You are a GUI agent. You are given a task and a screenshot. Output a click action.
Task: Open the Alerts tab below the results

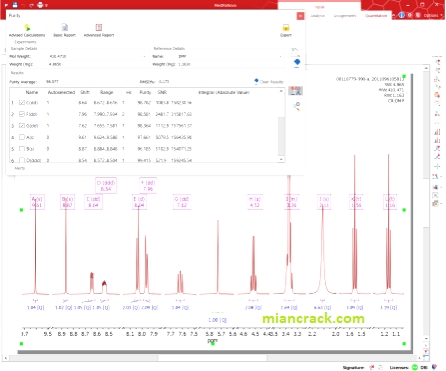click(19, 168)
